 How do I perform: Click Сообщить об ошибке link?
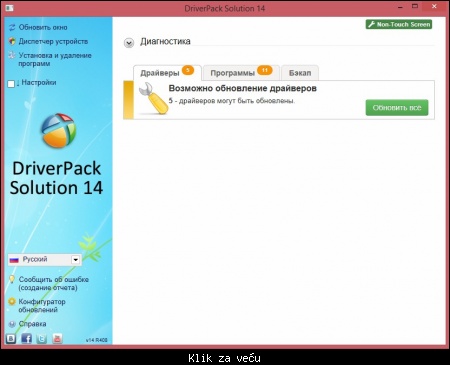click(x=54, y=283)
